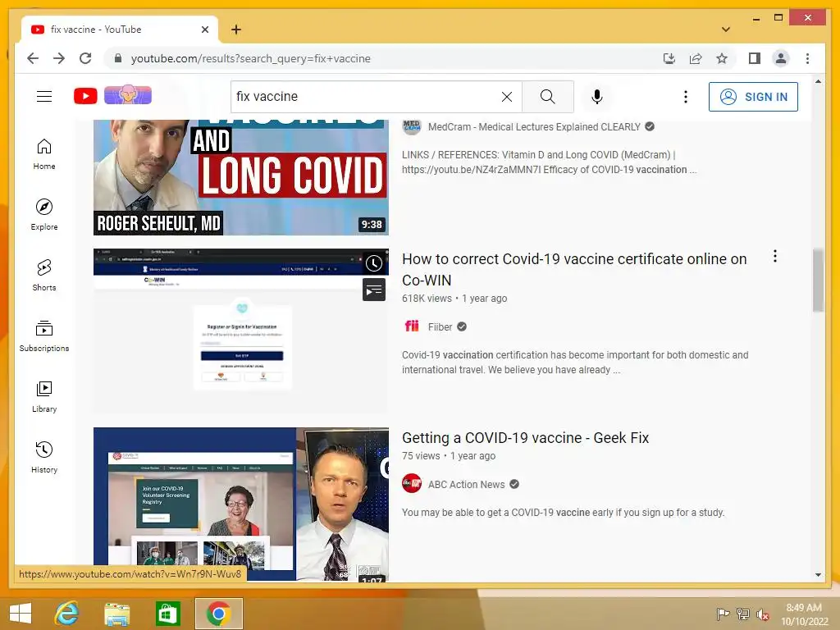Click the Fiiber channel avatar
Viewport: 840px width, 630px height.
412,326
